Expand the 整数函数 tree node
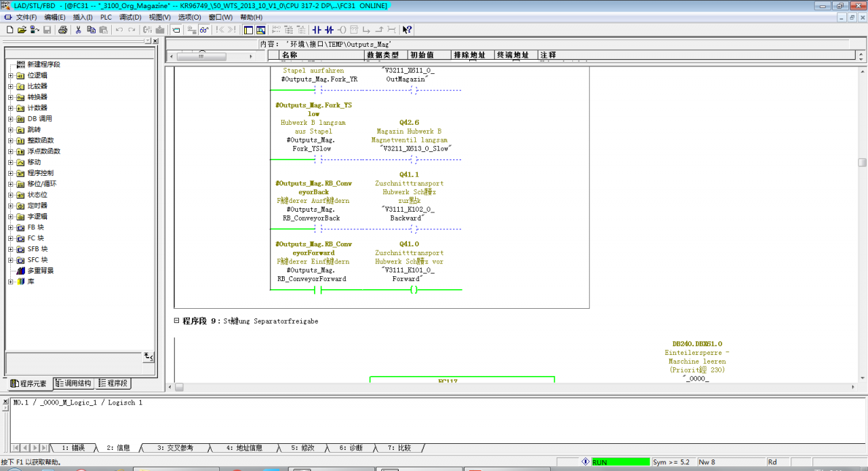The height and width of the screenshot is (471, 868). 11,140
